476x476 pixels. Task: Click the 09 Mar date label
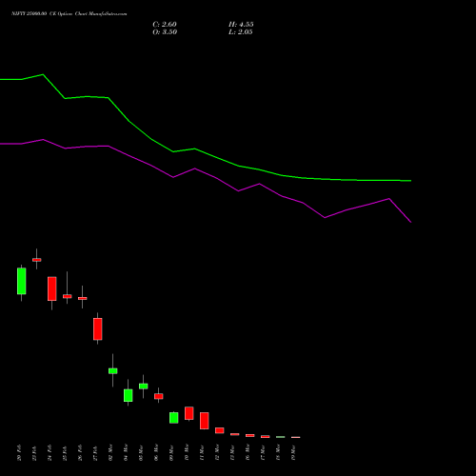tap(172, 452)
